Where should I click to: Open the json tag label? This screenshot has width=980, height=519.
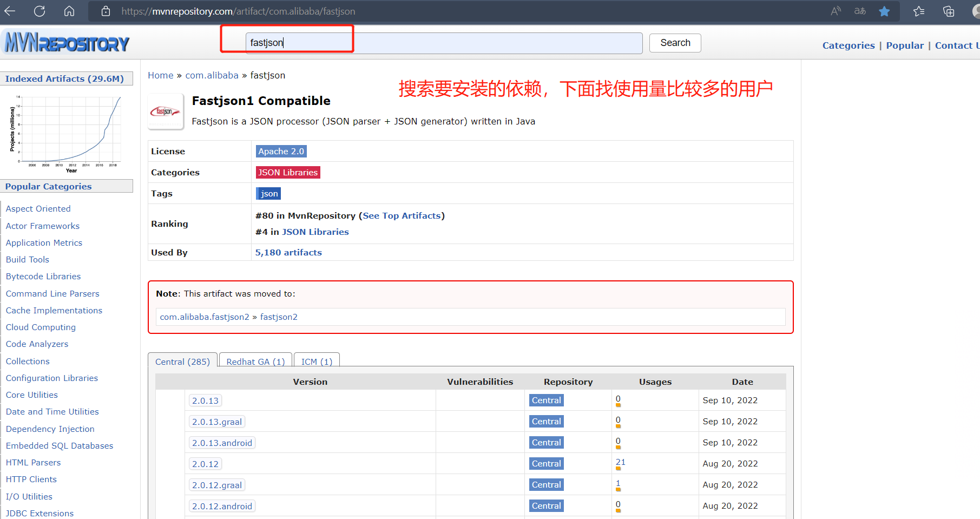(268, 194)
